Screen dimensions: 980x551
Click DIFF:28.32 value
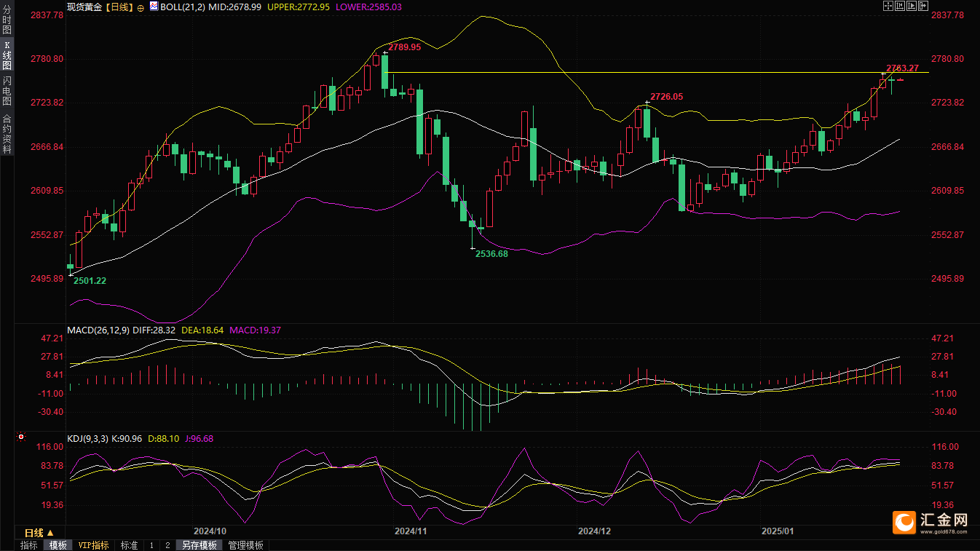(x=154, y=330)
